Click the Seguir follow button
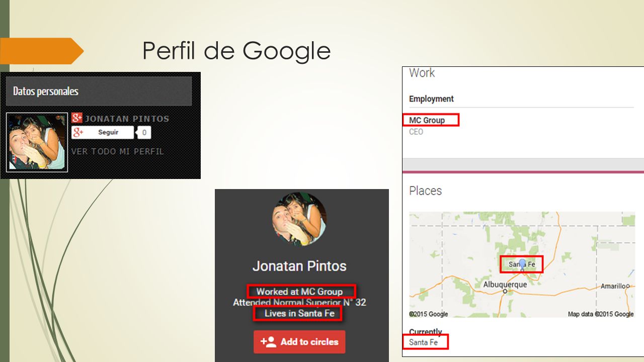 (x=103, y=133)
